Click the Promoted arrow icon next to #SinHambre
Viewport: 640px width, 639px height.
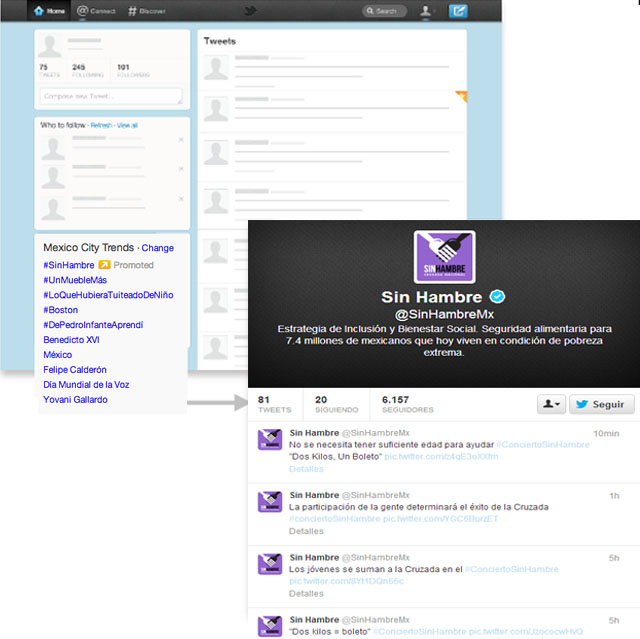(x=104, y=265)
